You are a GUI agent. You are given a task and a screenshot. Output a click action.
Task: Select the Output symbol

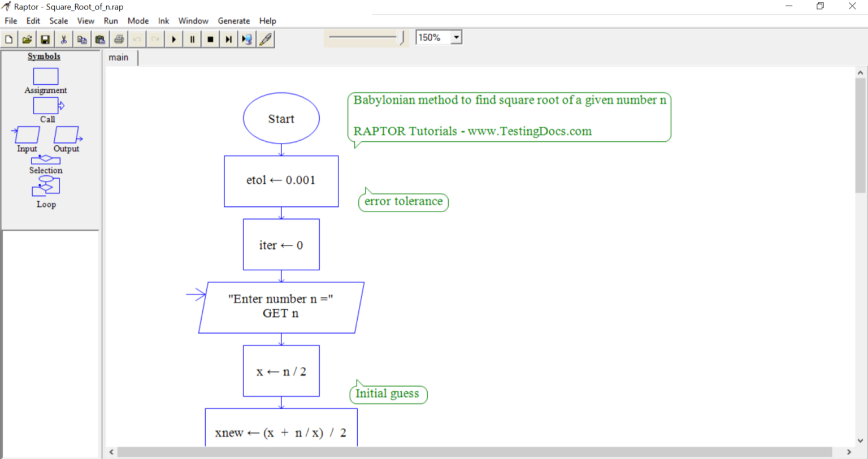tap(65, 135)
